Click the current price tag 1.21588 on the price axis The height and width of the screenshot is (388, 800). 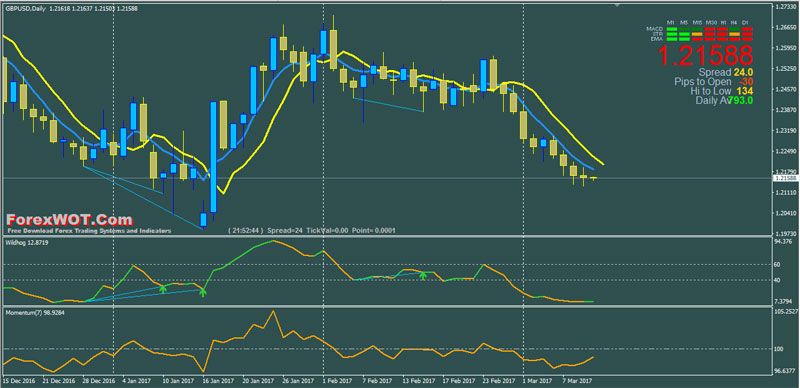[x=785, y=178]
